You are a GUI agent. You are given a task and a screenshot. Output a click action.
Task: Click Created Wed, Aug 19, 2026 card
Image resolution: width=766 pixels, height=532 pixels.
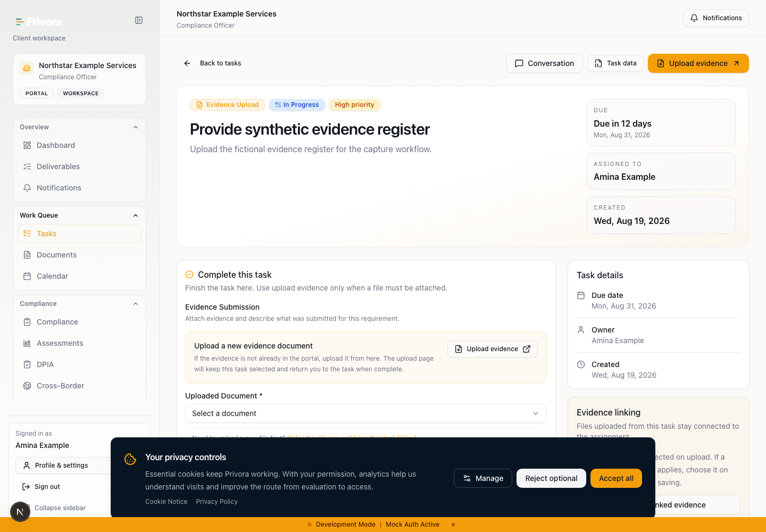pyautogui.click(x=661, y=215)
